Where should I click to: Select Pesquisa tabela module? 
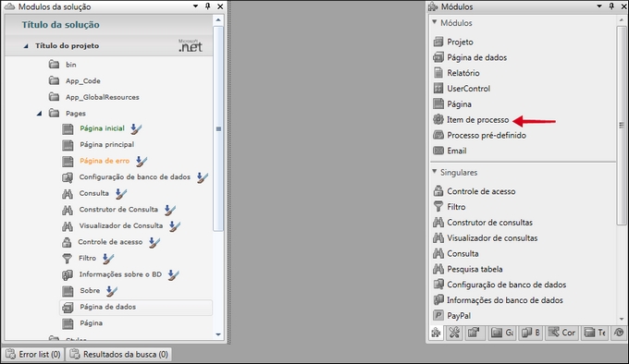(468, 270)
